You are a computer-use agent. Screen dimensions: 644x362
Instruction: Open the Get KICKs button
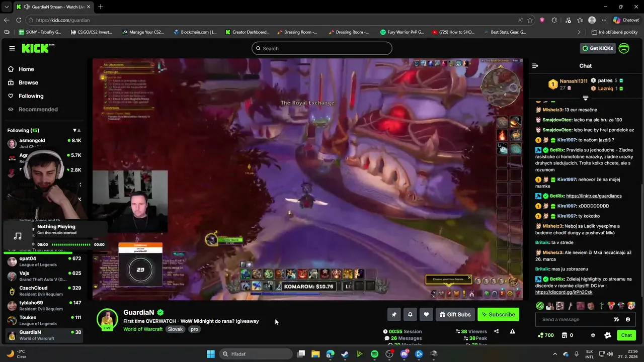[598, 48]
